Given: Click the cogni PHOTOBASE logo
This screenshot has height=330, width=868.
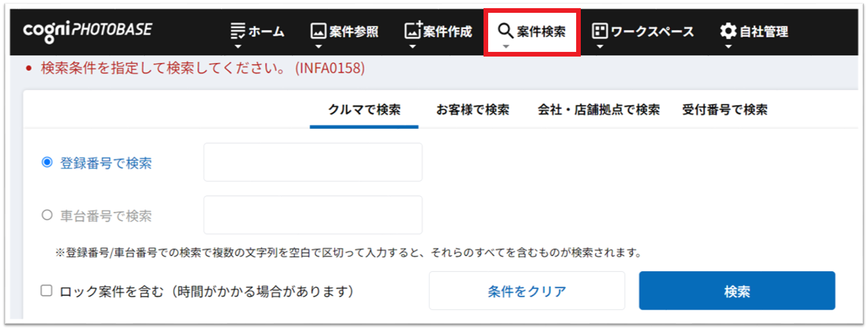Looking at the screenshot, I should click(x=87, y=31).
